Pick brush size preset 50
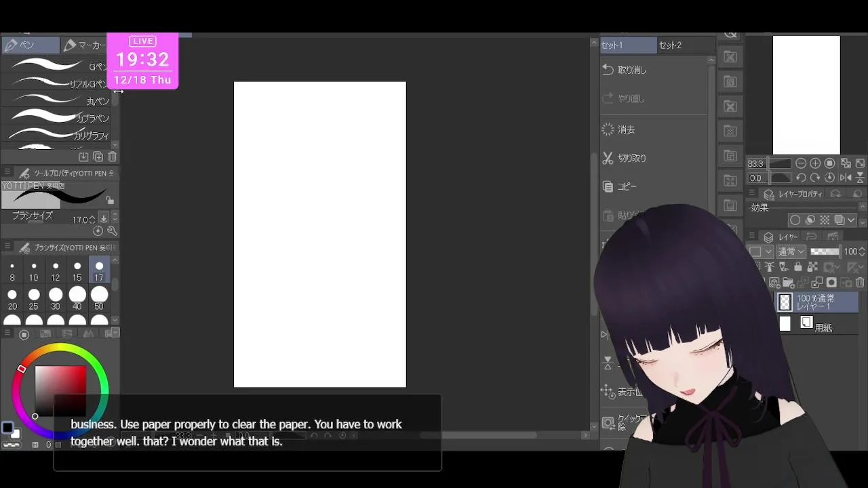This screenshot has width=868, height=488. (99, 299)
